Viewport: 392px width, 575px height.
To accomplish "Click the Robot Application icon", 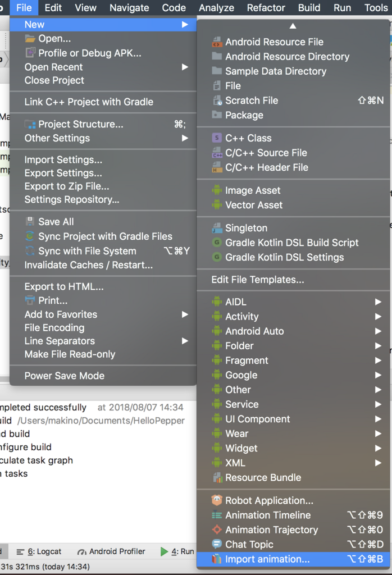I will [x=217, y=500].
